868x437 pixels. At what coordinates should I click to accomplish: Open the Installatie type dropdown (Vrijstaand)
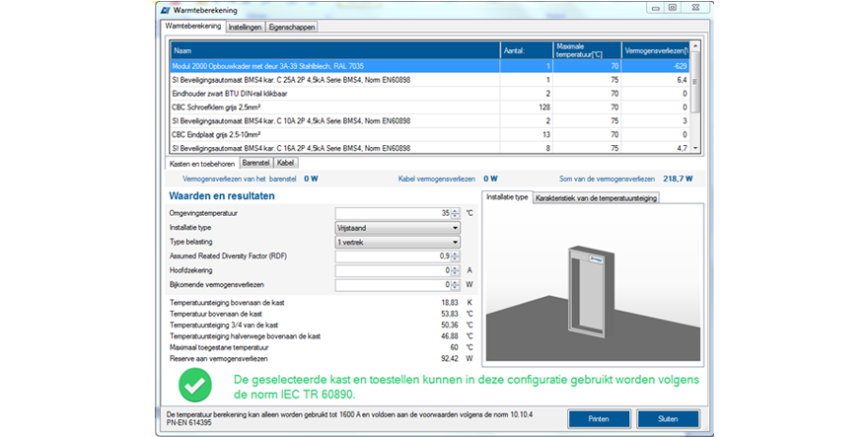coord(398,228)
